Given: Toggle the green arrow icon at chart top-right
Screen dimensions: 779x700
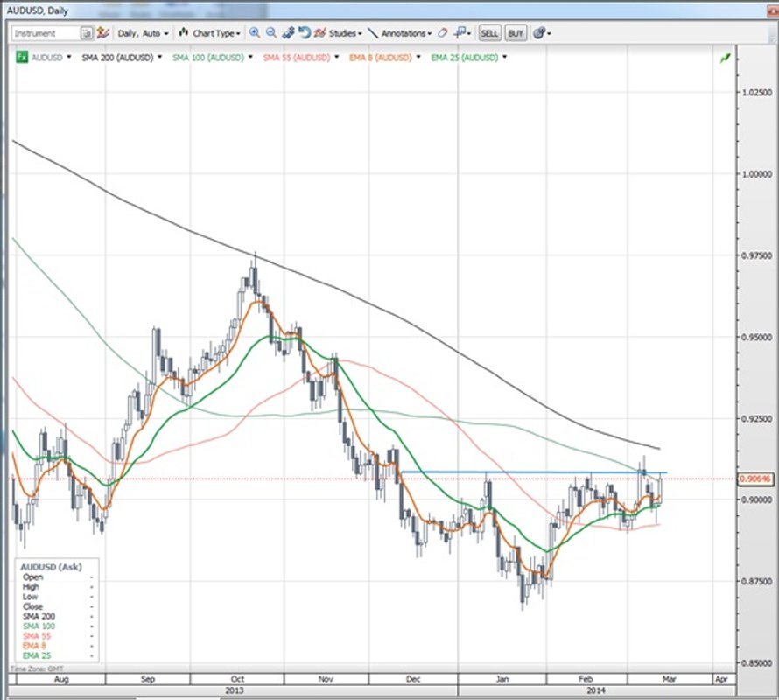Looking at the screenshot, I should click(x=723, y=56).
